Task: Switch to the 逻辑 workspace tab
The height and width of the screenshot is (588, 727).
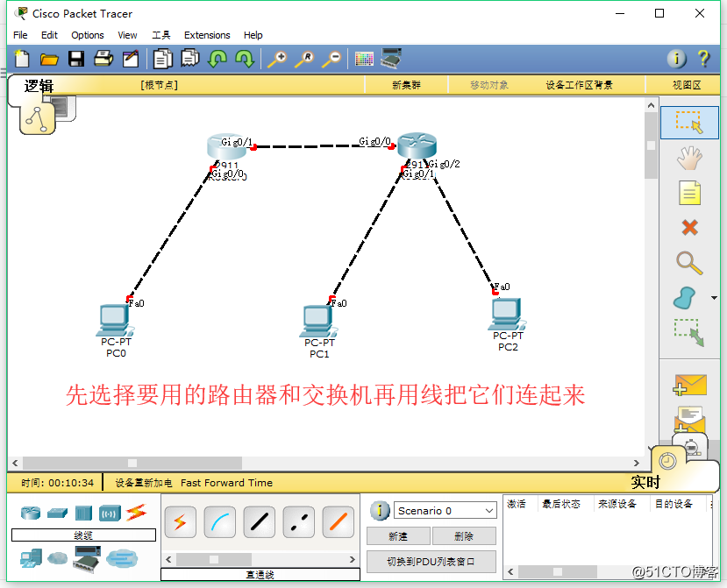Action: pos(39,86)
